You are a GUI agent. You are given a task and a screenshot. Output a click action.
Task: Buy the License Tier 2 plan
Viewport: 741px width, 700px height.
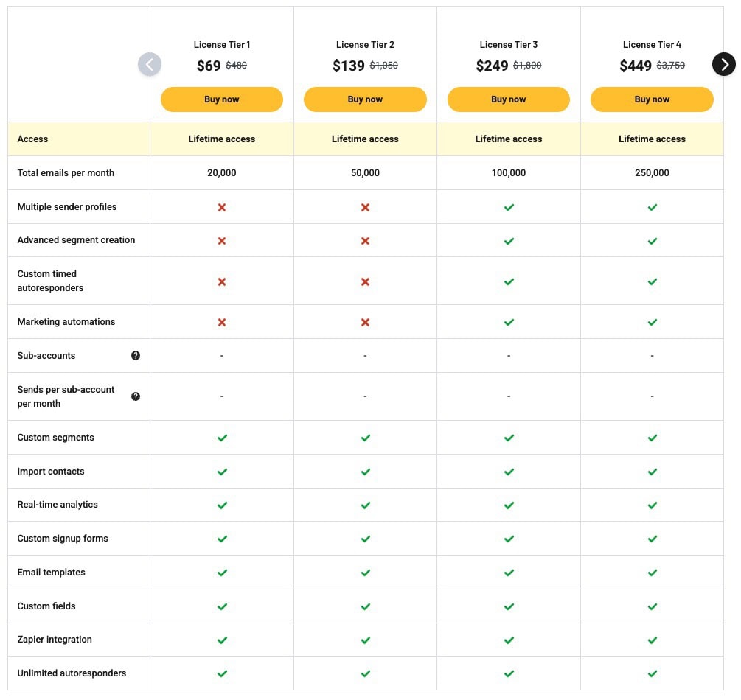click(365, 99)
